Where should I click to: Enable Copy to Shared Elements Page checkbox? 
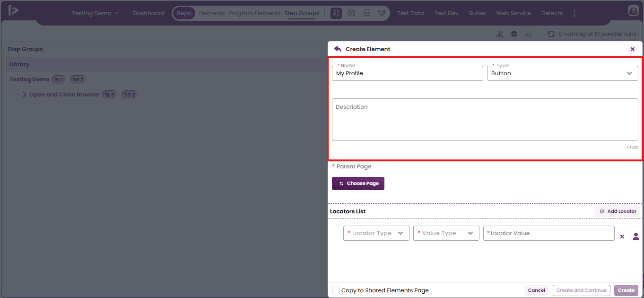coord(336,290)
